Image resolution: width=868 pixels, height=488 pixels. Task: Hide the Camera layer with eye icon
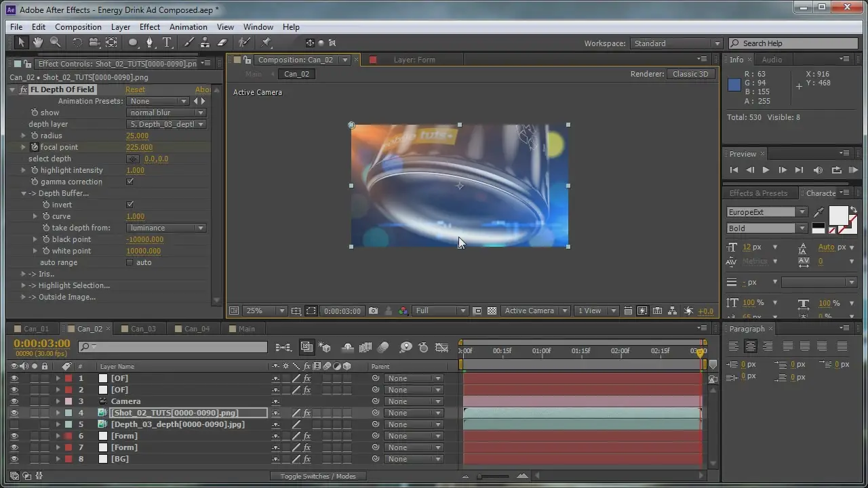point(14,401)
